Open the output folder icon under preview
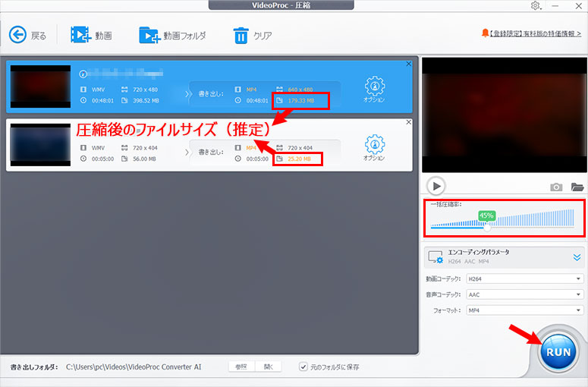This screenshot has height=387, width=588. coord(577,187)
